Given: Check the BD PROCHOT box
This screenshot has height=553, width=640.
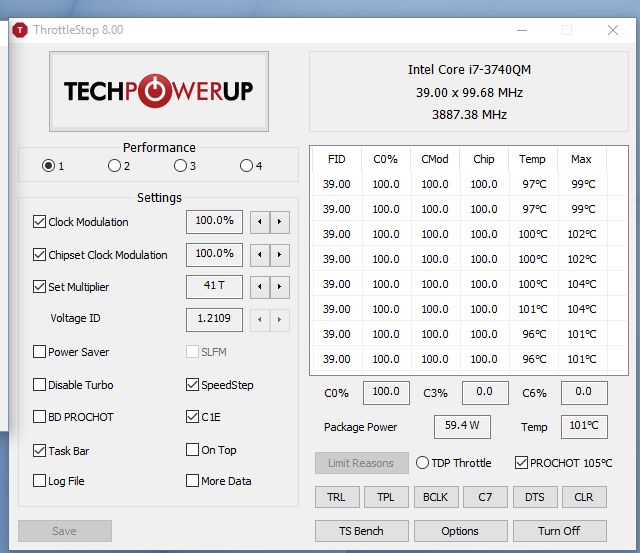Looking at the screenshot, I should click(x=39, y=417).
